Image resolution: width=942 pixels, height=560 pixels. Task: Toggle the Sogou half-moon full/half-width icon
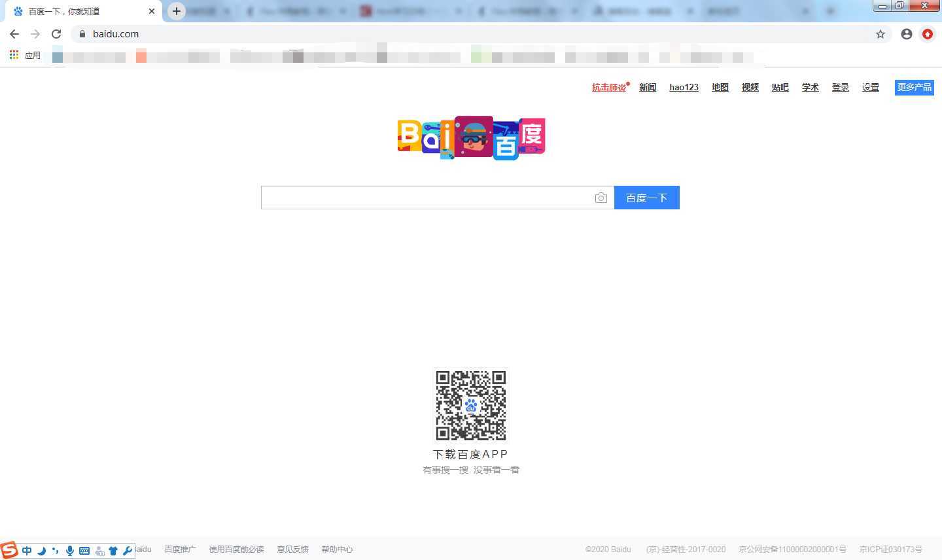[41, 551]
